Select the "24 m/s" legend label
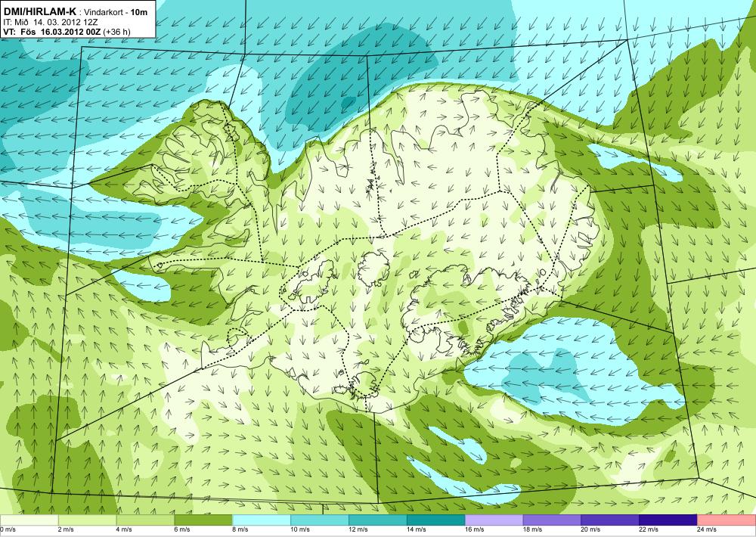The width and height of the screenshot is (756, 537). [707, 529]
